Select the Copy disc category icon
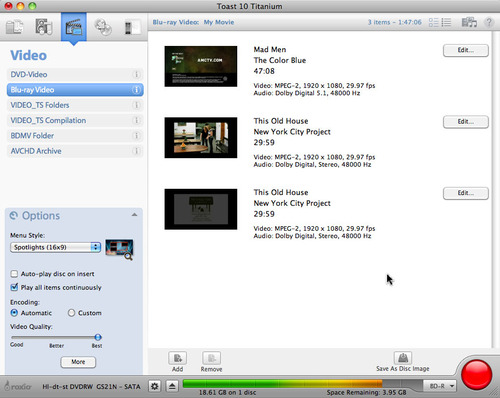Image resolution: width=500 pixels, height=398 pixels. [x=103, y=27]
